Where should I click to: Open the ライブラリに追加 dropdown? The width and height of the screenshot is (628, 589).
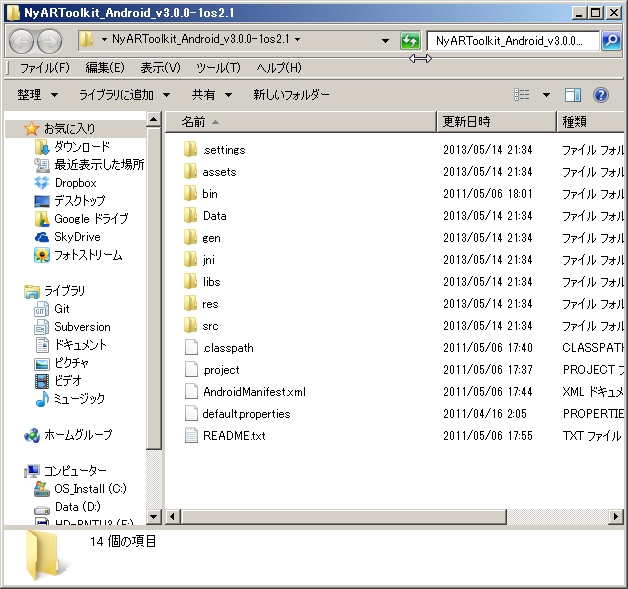pos(125,95)
